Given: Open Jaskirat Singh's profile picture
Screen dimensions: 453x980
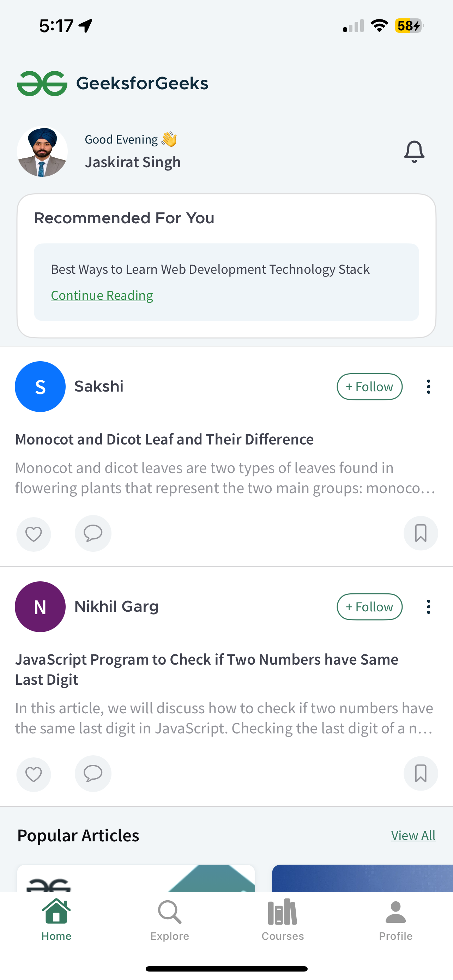Looking at the screenshot, I should click(42, 151).
